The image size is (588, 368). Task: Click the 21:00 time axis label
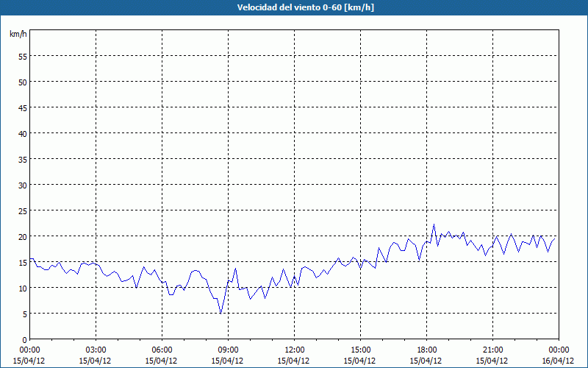pyautogui.click(x=492, y=350)
